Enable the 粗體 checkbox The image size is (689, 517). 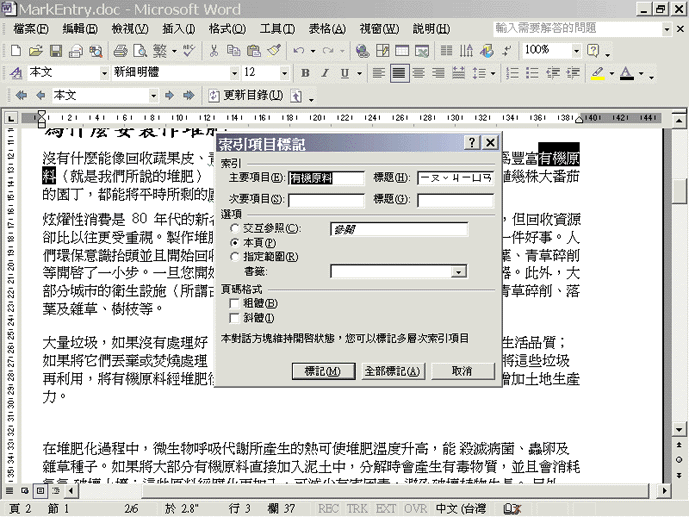click(234, 303)
